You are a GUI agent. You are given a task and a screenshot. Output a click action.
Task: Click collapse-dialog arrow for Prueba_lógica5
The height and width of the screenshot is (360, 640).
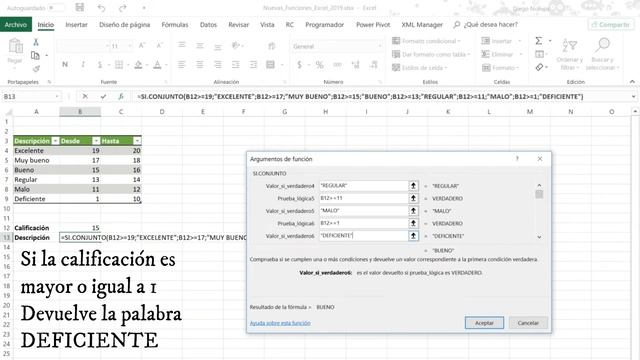[413, 198]
